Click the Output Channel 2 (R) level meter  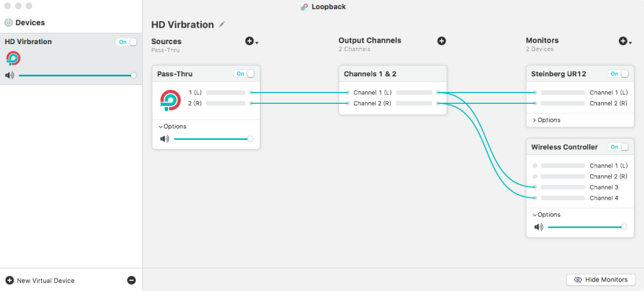click(x=414, y=103)
